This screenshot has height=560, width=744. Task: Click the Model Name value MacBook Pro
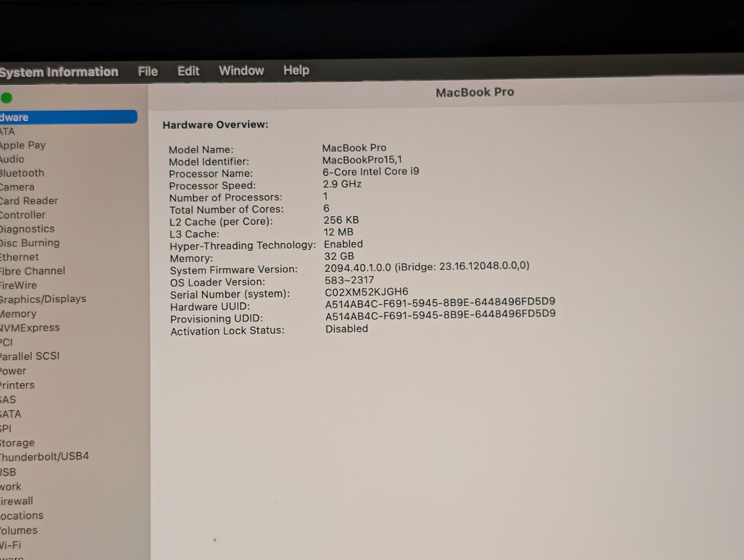pos(354,148)
